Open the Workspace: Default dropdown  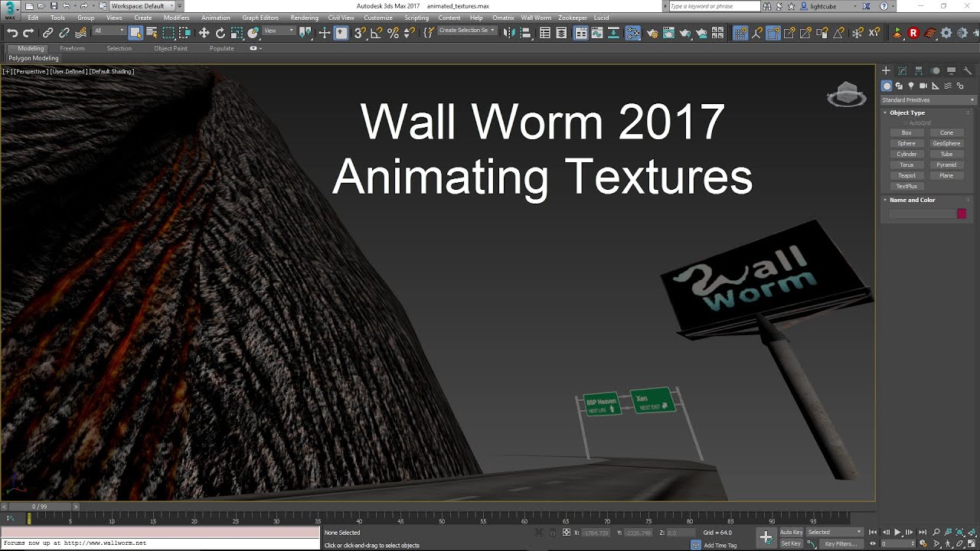click(142, 6)
